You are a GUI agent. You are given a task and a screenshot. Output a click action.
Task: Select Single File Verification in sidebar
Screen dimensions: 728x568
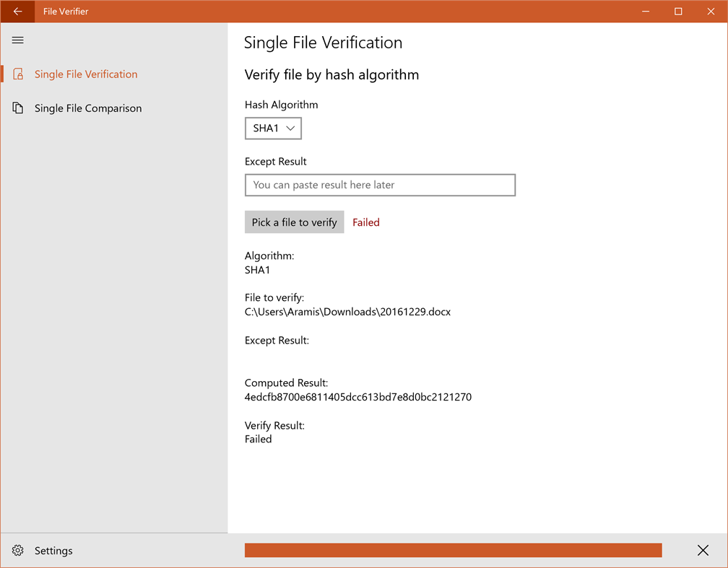coord(85,74)
